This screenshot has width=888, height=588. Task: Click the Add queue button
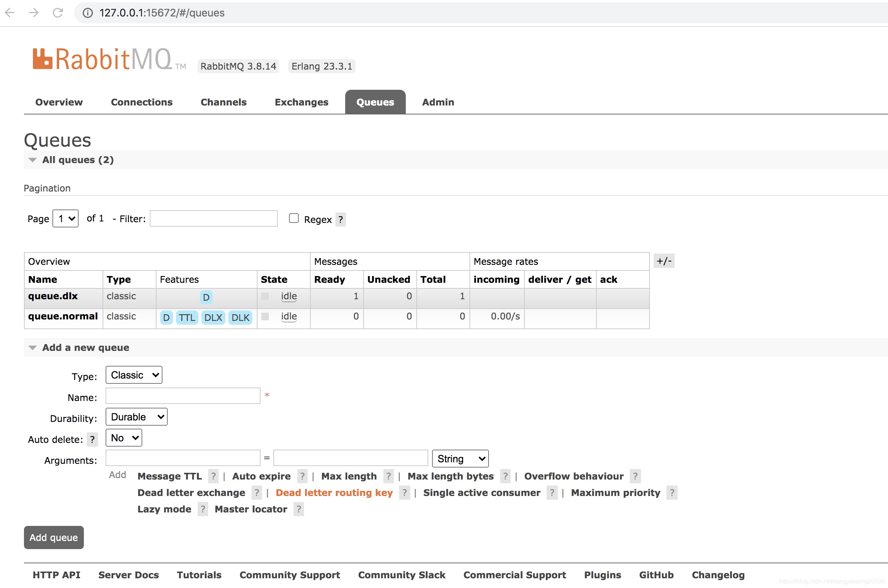point(54,537)
